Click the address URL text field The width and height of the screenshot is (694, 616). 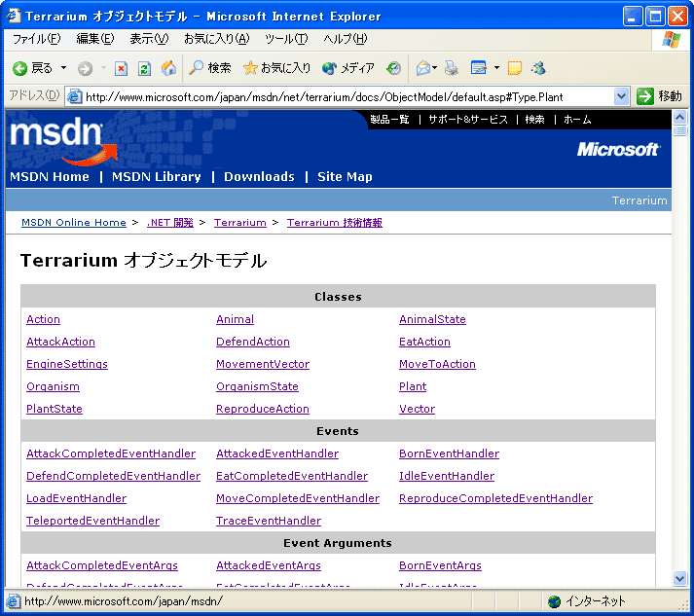(347, 96)
